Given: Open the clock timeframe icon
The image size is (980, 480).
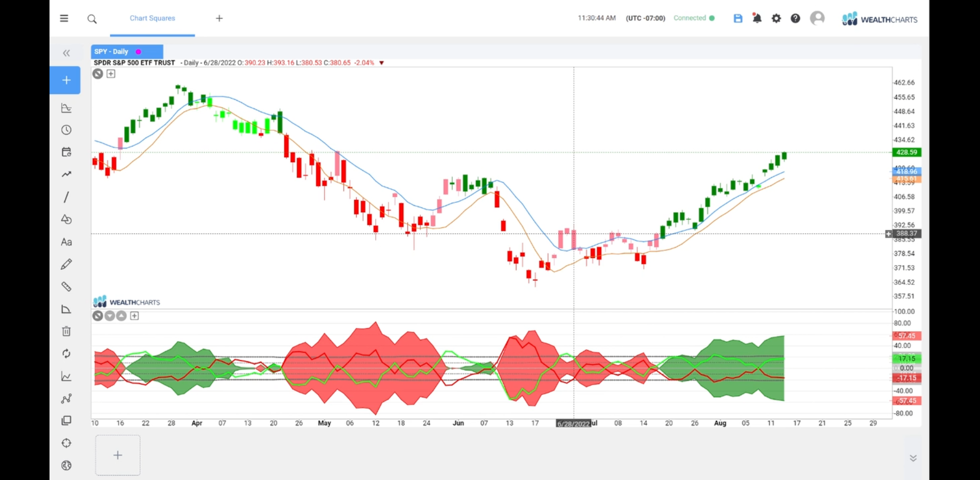Looking at the screenshot, I should click(66, 130).
